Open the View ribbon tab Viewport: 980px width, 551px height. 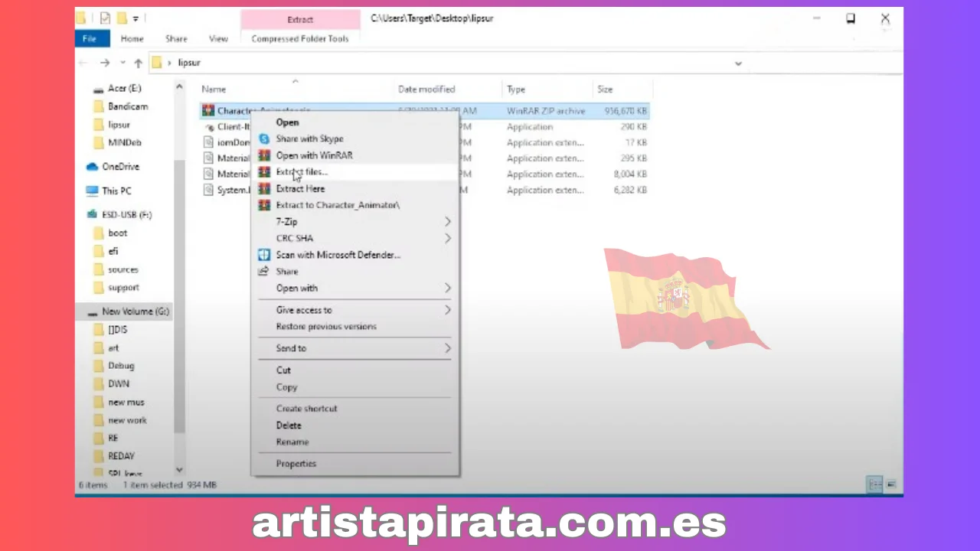[218, 39]
